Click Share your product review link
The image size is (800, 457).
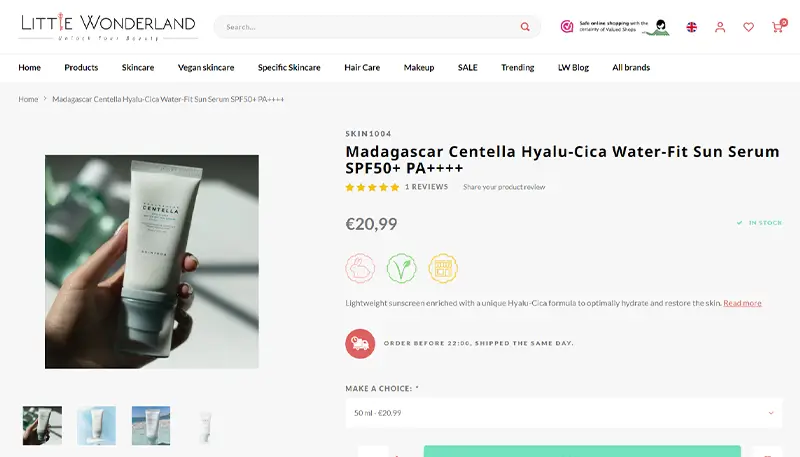tap(504, 187)
